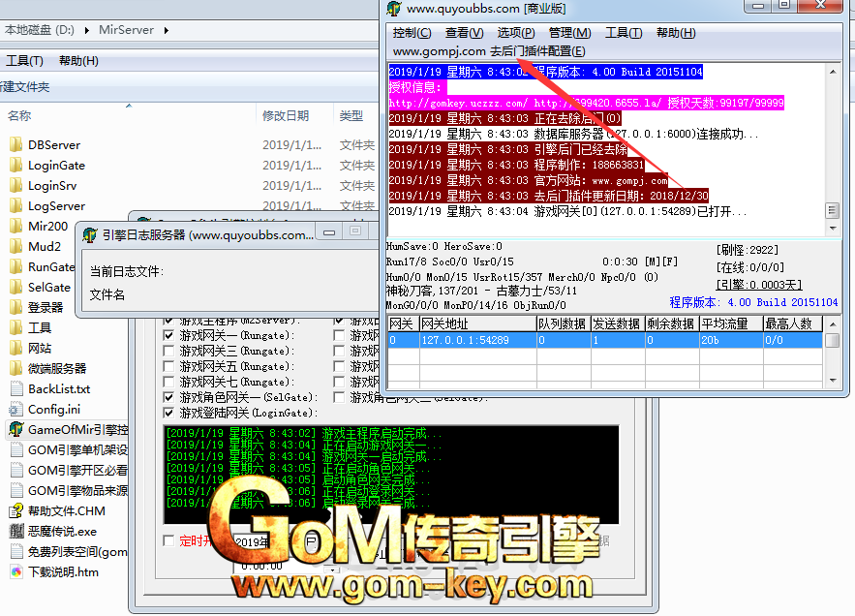Expand breadcrumb arrow after 本地磁盘 (D:)

coord(87,31)
